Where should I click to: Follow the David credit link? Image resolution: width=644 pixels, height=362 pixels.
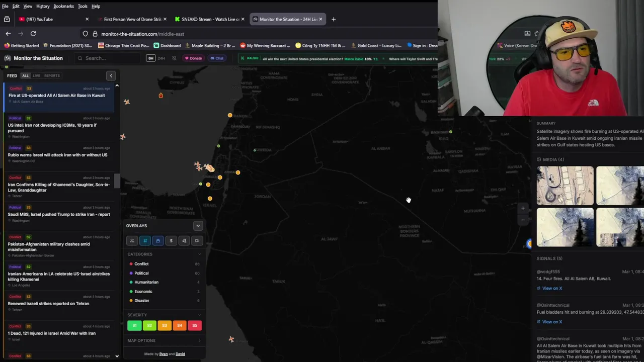180,354
